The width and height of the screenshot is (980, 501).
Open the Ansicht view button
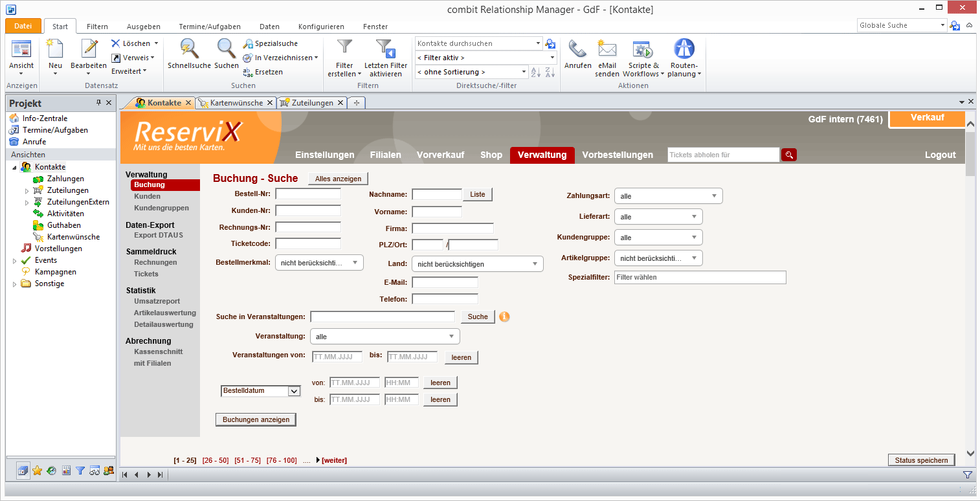pyautogui.click(x=21, y=57)
